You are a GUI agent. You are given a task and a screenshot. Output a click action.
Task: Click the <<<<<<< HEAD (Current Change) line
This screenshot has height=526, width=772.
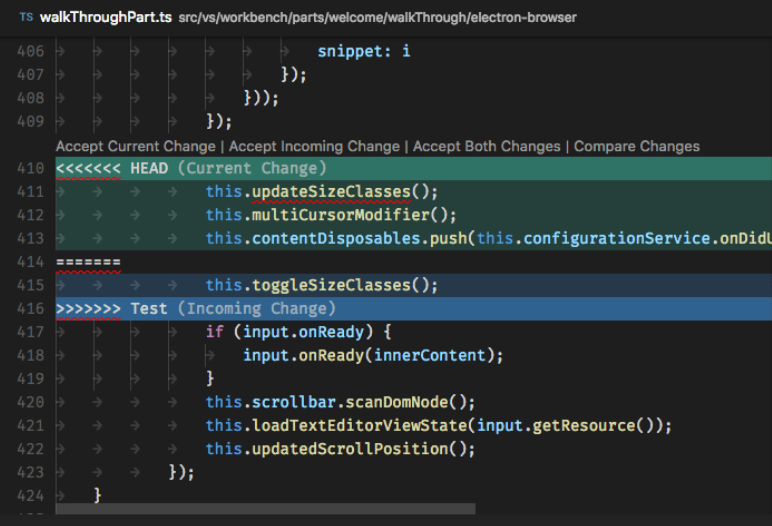(414, 168)
